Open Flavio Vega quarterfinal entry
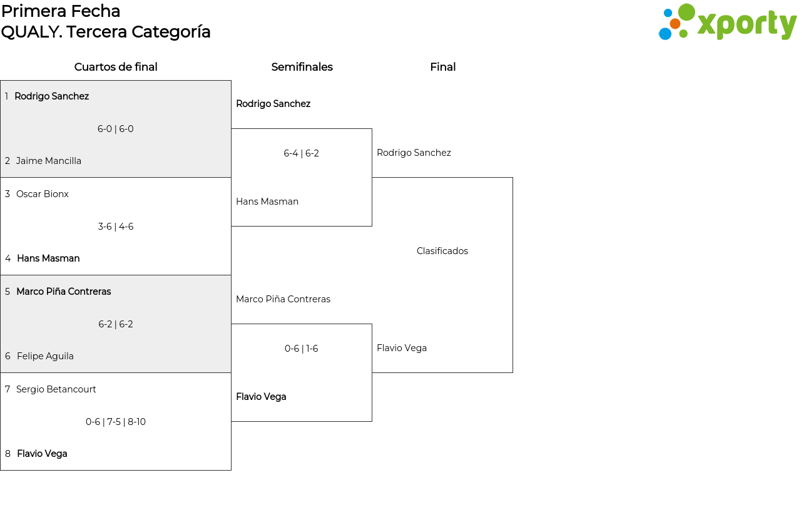801x532 pixels. [x=42, y=454]
